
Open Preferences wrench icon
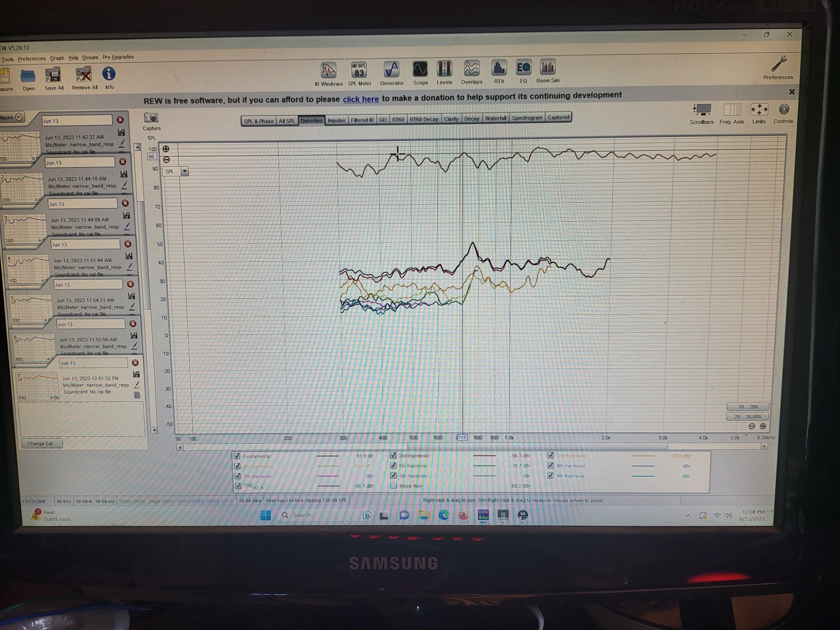pos(778,64)
